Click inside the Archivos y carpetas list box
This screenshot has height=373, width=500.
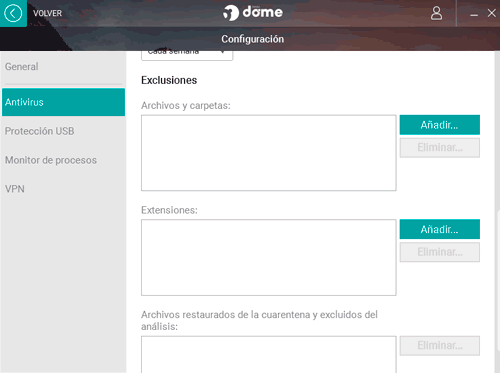pos(269,153)
